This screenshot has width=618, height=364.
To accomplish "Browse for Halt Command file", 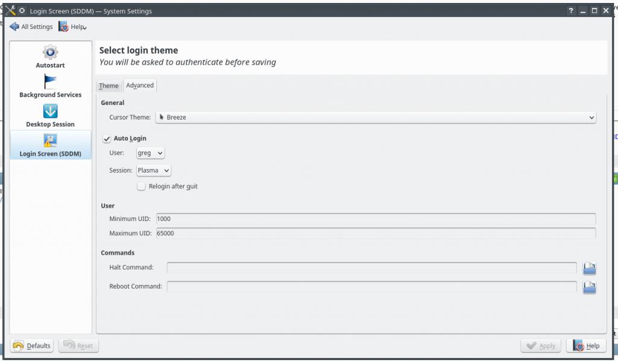I will click(x=589, y=268).
